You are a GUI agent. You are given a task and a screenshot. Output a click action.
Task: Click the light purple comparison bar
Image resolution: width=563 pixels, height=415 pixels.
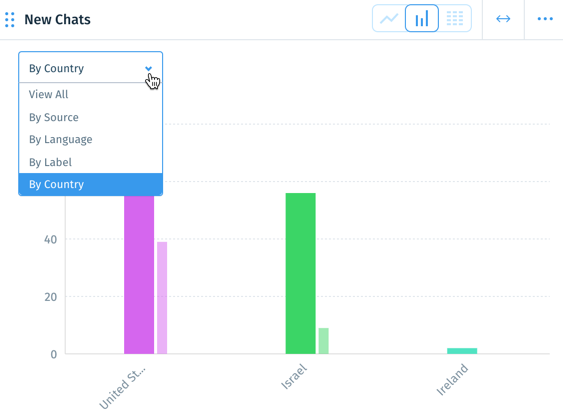point(162,298)
